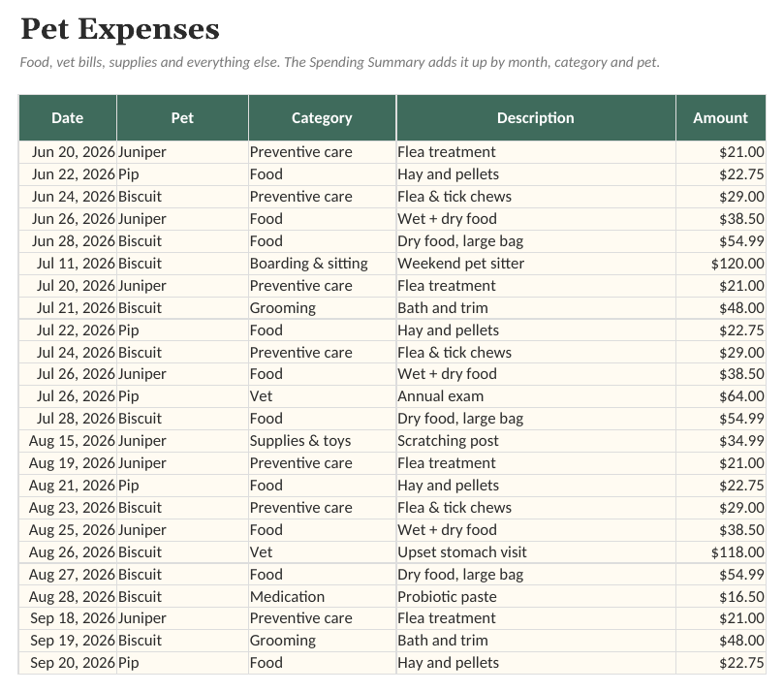Select Biscuit in the Jul 11 row
Screen dimensions: 784x692
(182, 264)
